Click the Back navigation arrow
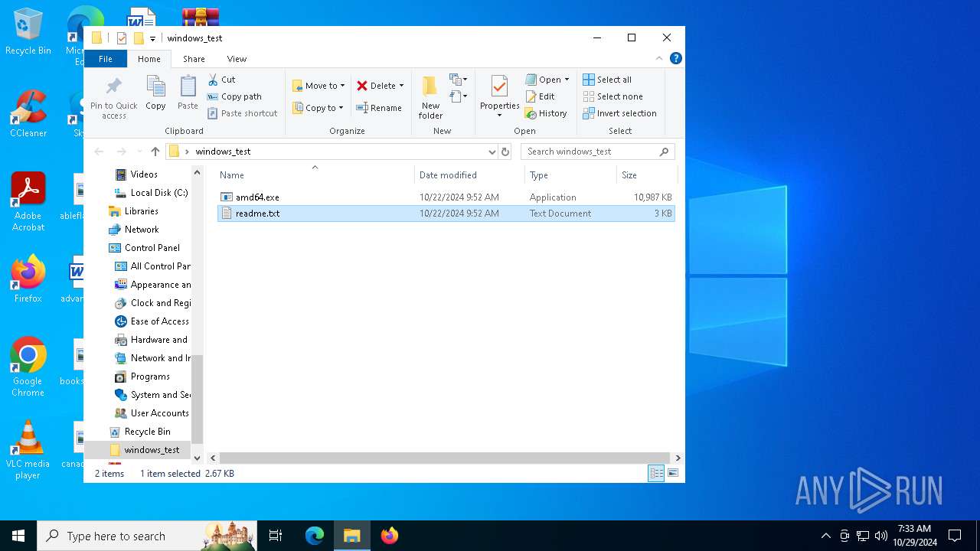Image resolution: width=980 pixels, height=551 pixels. [99, 152]
